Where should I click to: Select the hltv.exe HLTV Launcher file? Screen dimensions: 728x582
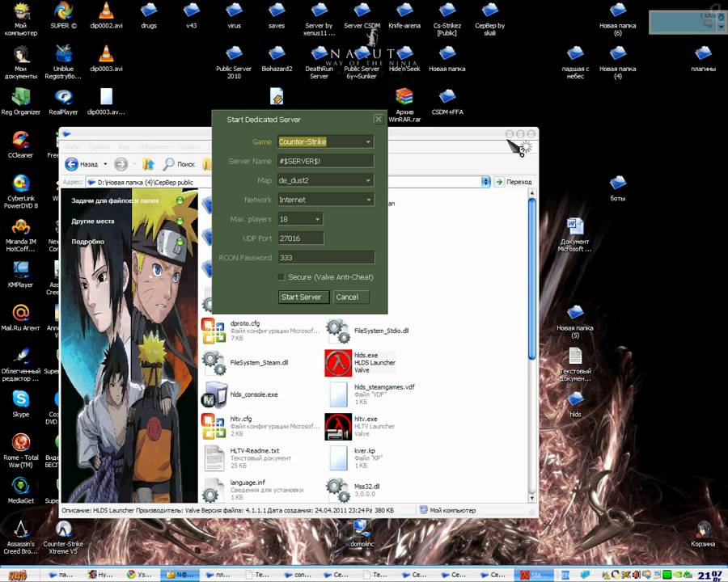tap(360, 426)
